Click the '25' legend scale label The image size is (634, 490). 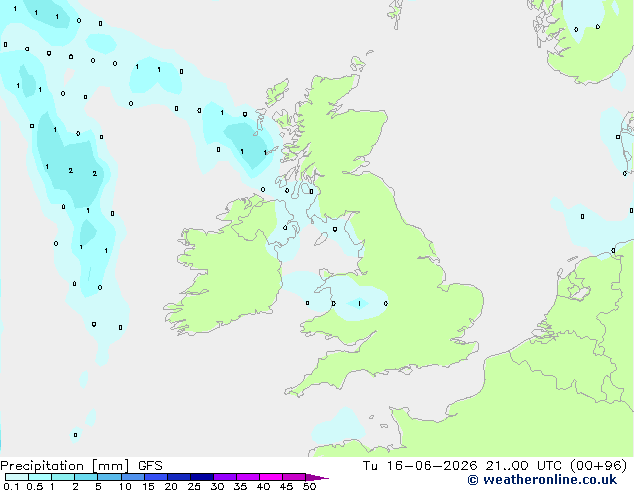194,486
